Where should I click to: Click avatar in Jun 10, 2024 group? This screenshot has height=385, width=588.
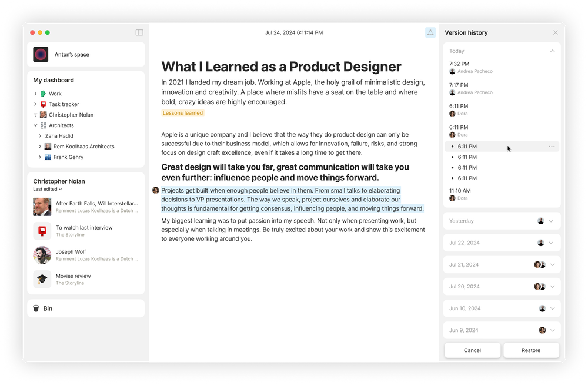click(x=542, y=308)
